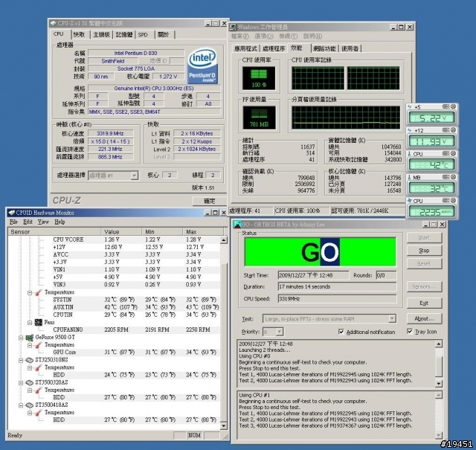Click the upper ORTHOS log scrollbar down arrow

pyautogui.click(x=439, y=384)
